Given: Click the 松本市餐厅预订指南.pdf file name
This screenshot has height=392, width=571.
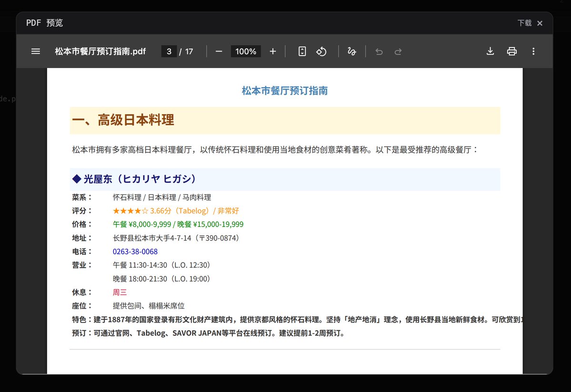Looking at the screenshot, I should click(x=100, y=51).
